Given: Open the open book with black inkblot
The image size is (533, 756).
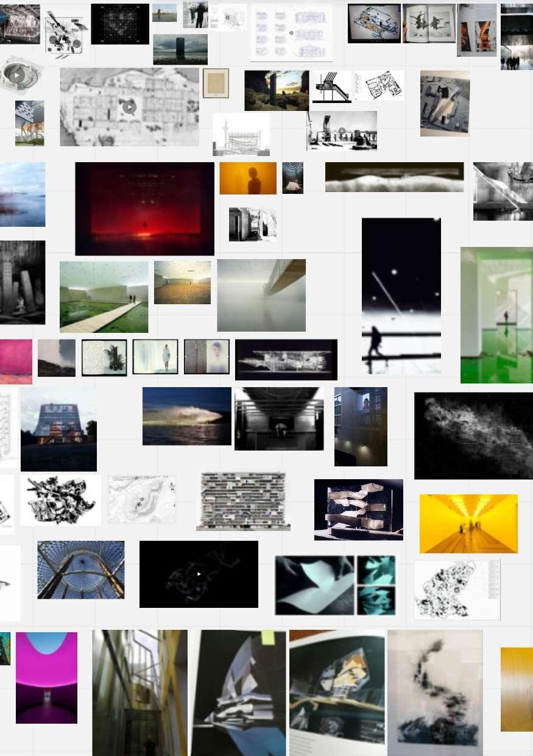Looking at the screenshot, I should tap(429, 23).
